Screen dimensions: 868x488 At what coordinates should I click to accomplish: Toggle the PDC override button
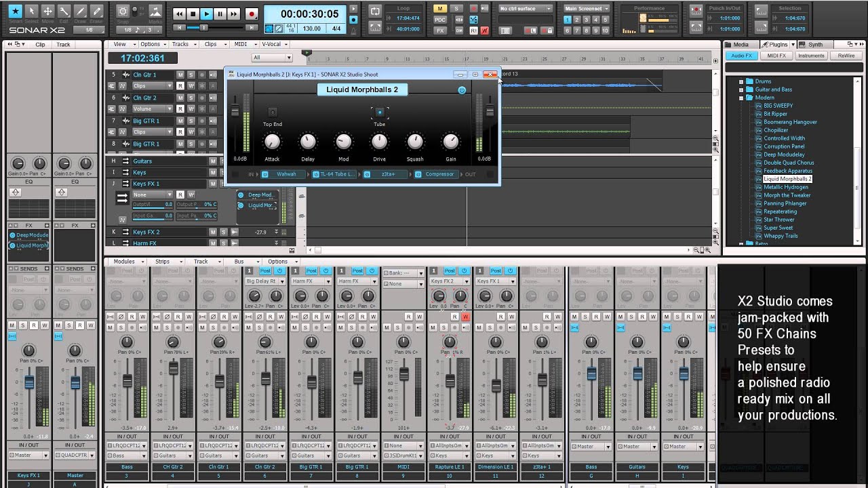click(441, 20)
